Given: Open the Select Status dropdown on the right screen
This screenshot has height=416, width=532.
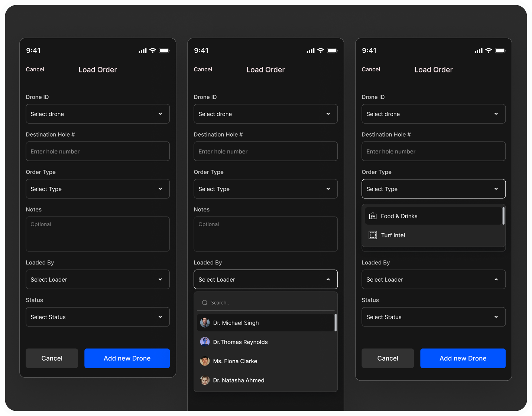Looking at the screenshot, I should [434, 317].
